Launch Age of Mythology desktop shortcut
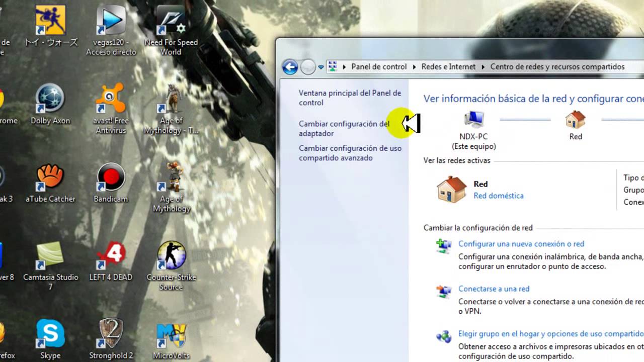 (171, 188)
